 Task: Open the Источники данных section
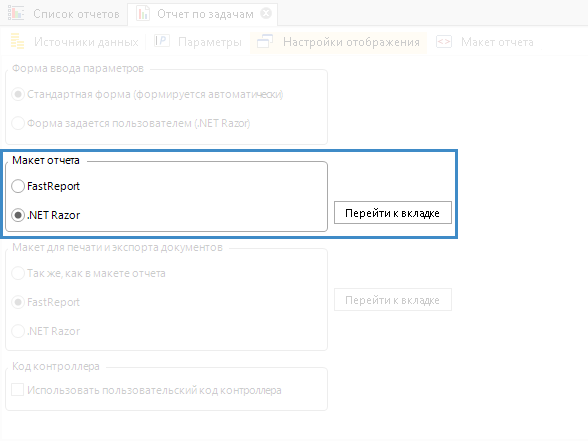pos(86,42)
